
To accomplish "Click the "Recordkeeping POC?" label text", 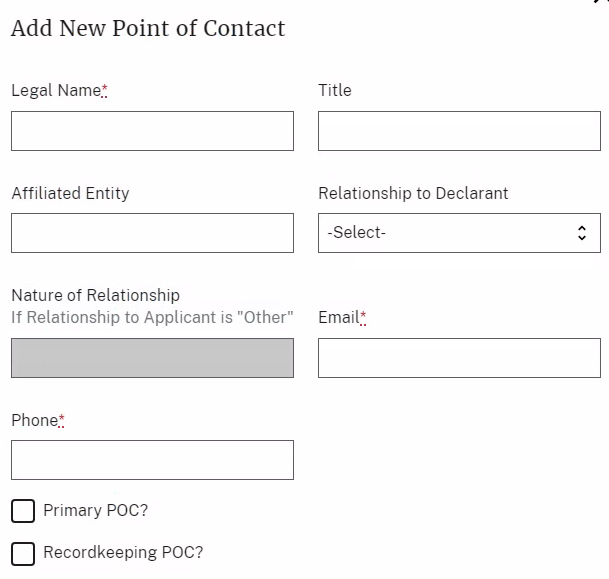I will tap(123, 553).
